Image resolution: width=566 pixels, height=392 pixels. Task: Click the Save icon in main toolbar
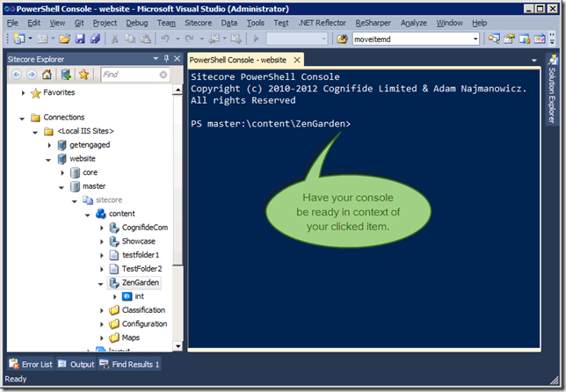tap(80, 39)
